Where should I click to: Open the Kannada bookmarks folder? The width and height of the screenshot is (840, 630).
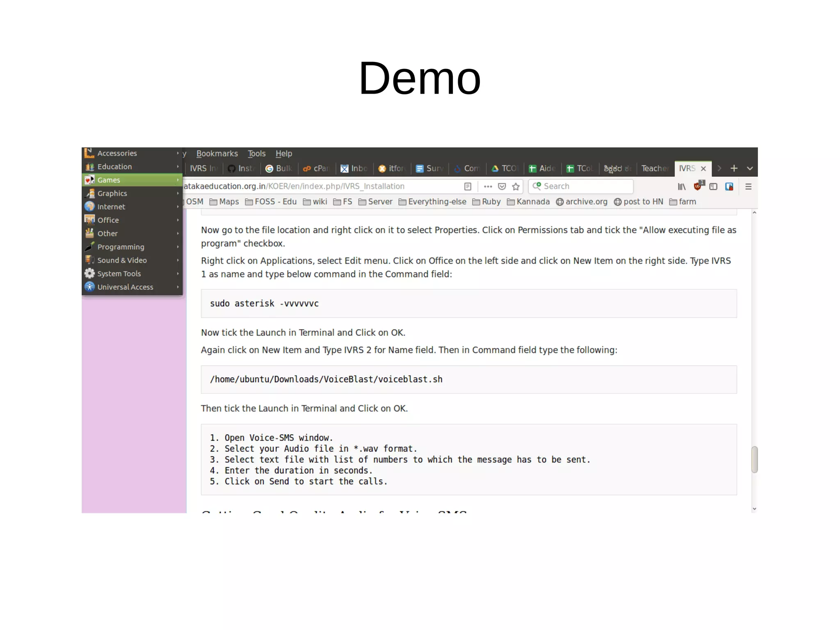point(528,202)
